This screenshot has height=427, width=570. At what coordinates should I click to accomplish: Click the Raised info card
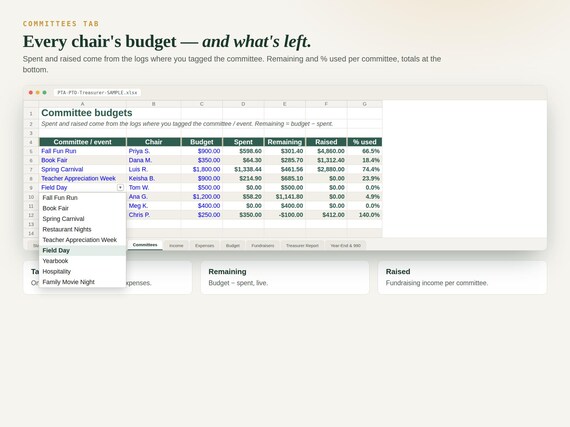tap(462, 277)
